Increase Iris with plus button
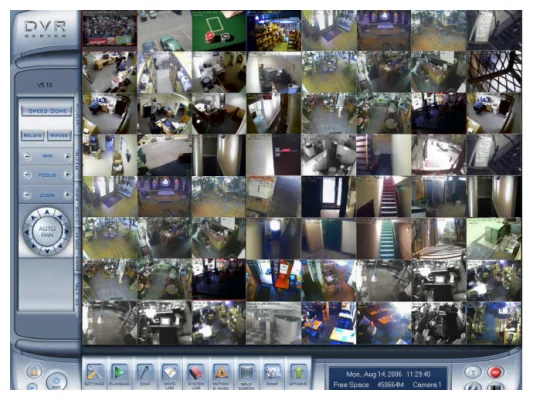Viewport: 533px width, 400px height. click(x=67, y=156)
